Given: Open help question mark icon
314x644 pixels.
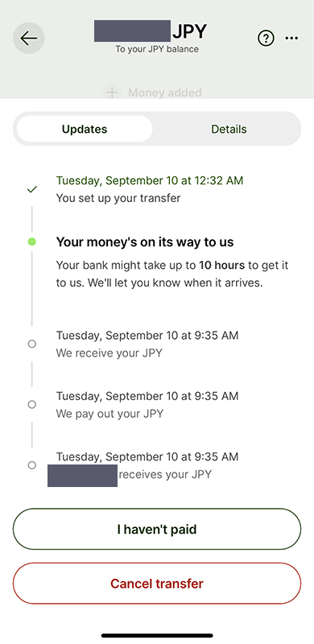Looking at the screenshot, I should pyautogui.click(x=266, y=39).
